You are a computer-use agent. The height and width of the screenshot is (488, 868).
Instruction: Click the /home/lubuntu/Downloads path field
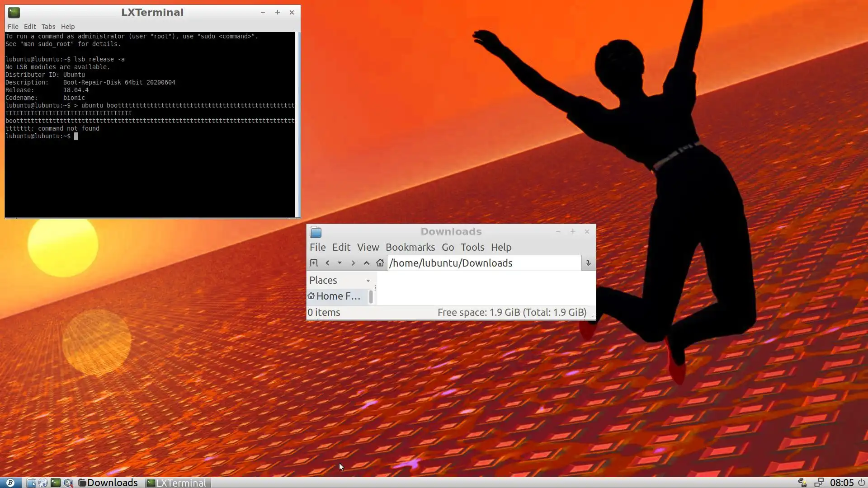(484, 263)
